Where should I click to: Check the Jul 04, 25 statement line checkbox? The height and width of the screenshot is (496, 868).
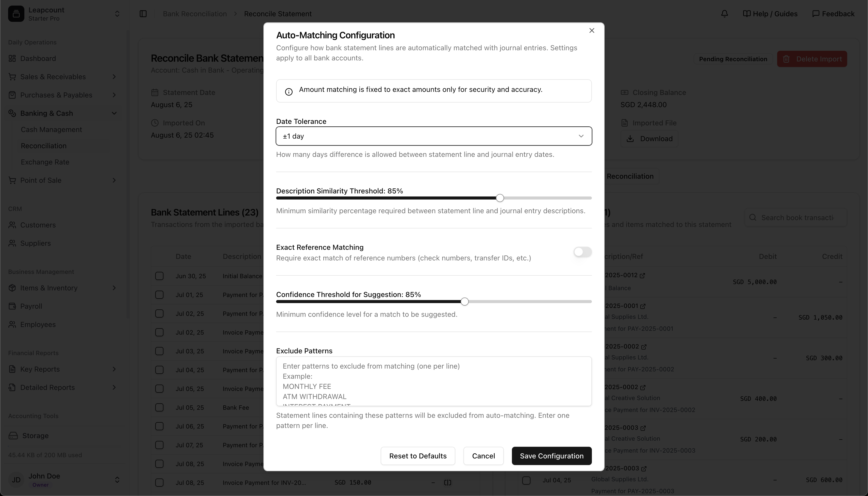pos(159,370)
